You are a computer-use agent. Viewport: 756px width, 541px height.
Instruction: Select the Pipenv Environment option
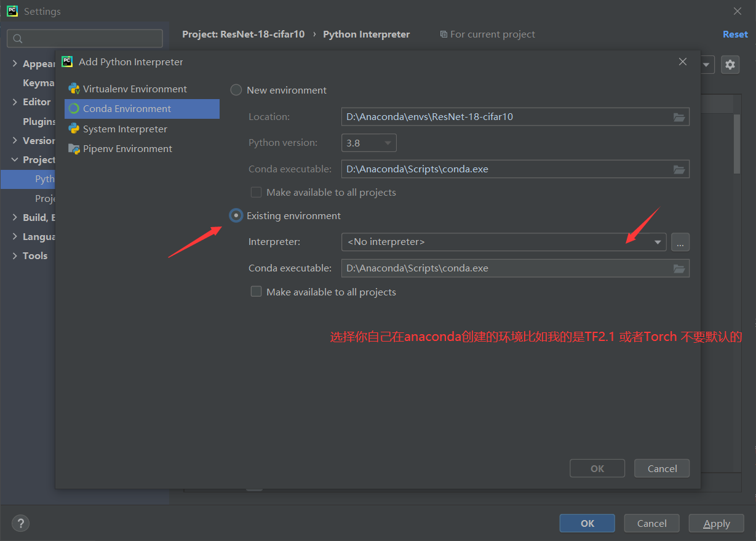coord(128,148)
